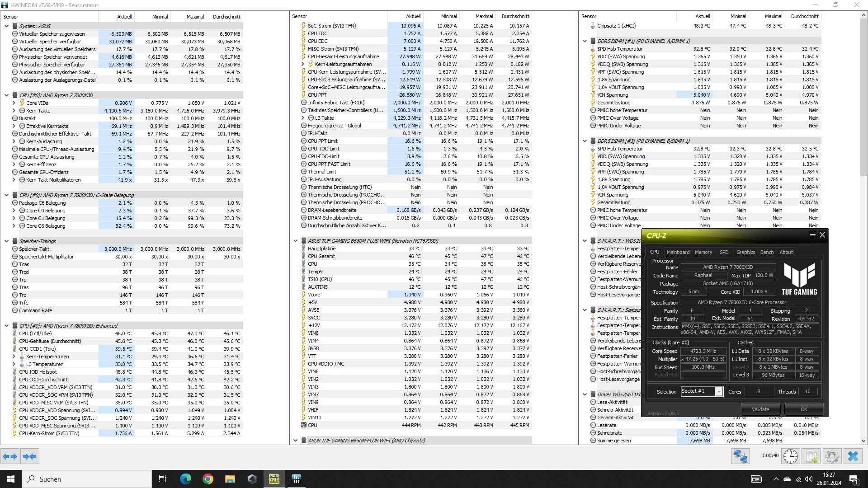Collapse the Speicher-Timings sensor group

pyautogui.click(x=6, y=241)
